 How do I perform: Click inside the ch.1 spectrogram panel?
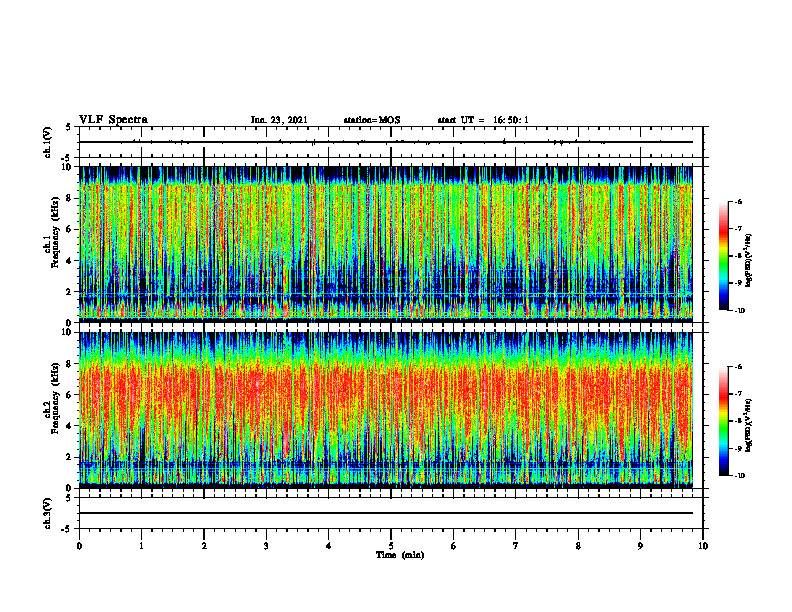386,244
